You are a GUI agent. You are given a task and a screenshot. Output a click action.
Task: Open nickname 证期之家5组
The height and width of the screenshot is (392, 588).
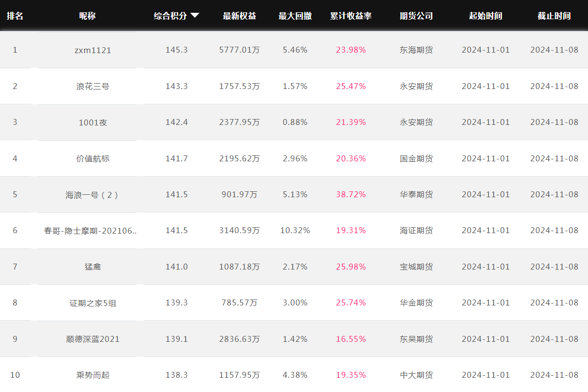click(93, 303)
